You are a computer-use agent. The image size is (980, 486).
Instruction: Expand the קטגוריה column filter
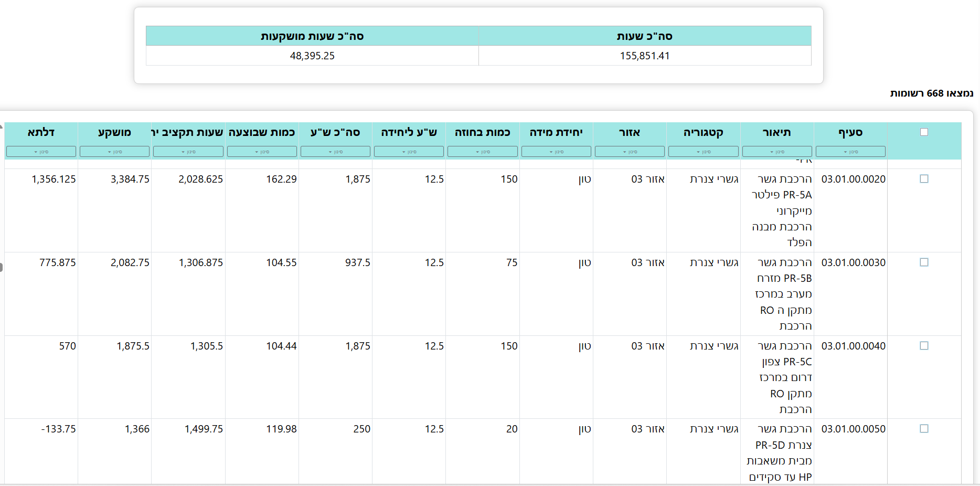[x=703, y=152]
